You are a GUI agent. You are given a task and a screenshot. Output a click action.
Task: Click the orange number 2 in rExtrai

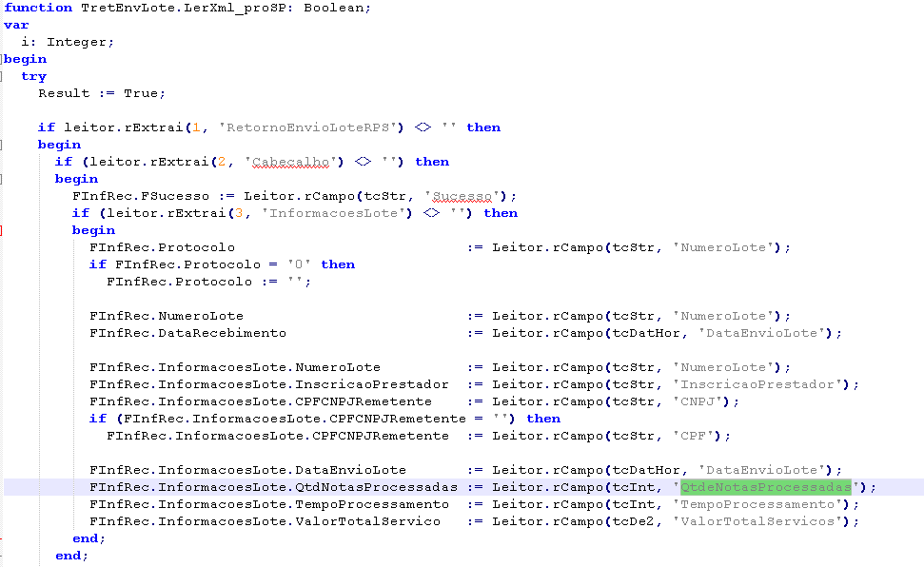pyautogui.click(x=222, y=162)
